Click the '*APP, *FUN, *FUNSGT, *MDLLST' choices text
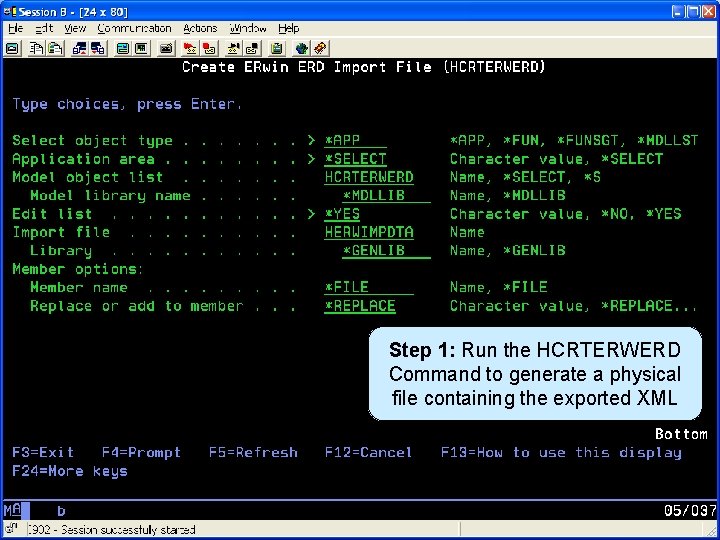Viewport: 720px width, 540px height. 574,141
